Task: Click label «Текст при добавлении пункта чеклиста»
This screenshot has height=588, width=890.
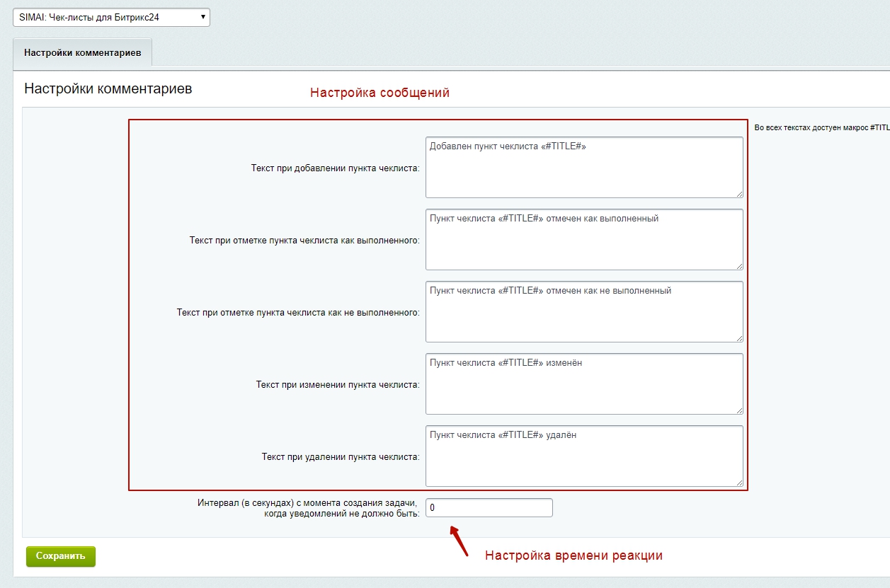Action: pos(335,168)
